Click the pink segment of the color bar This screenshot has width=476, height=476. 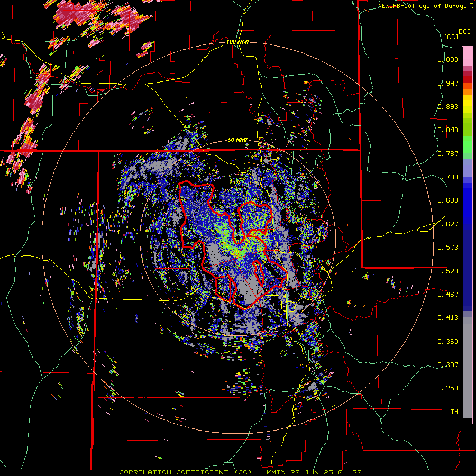tap(467, 56)
